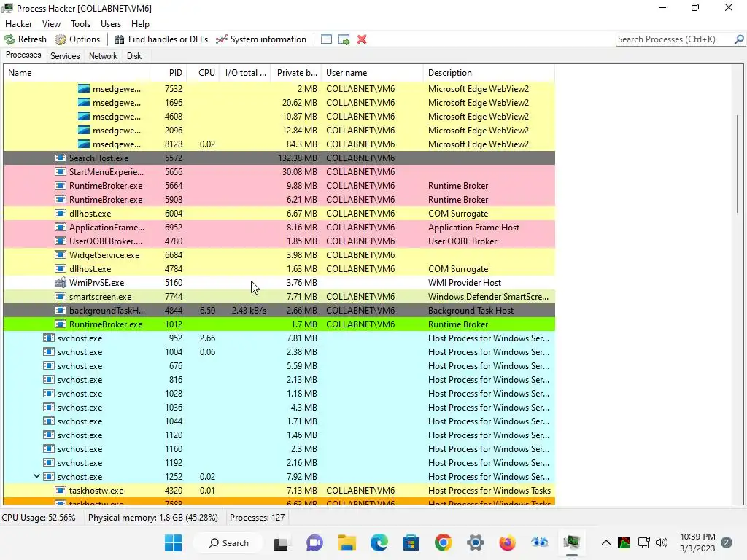Open Task View from the taskbar

[281, 542]
